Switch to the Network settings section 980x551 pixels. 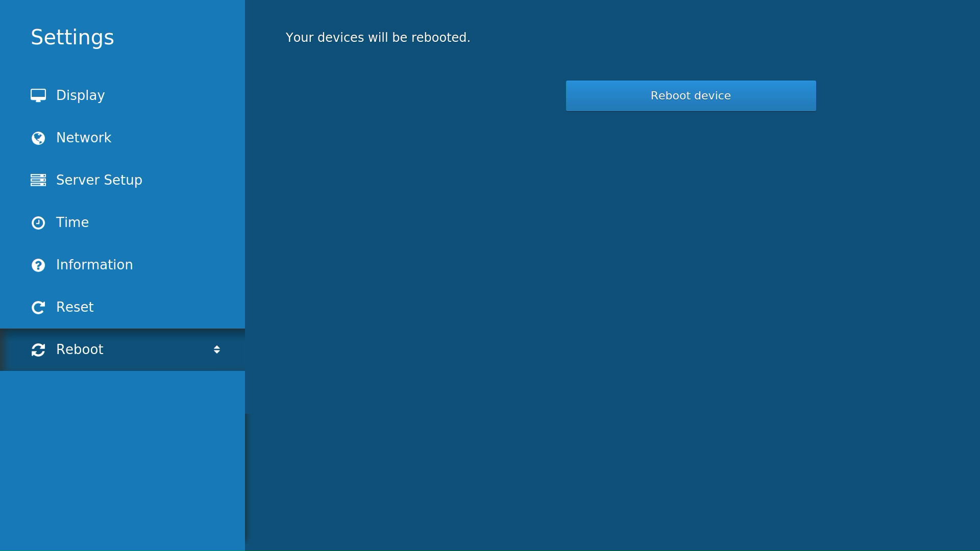coord(83,138)
